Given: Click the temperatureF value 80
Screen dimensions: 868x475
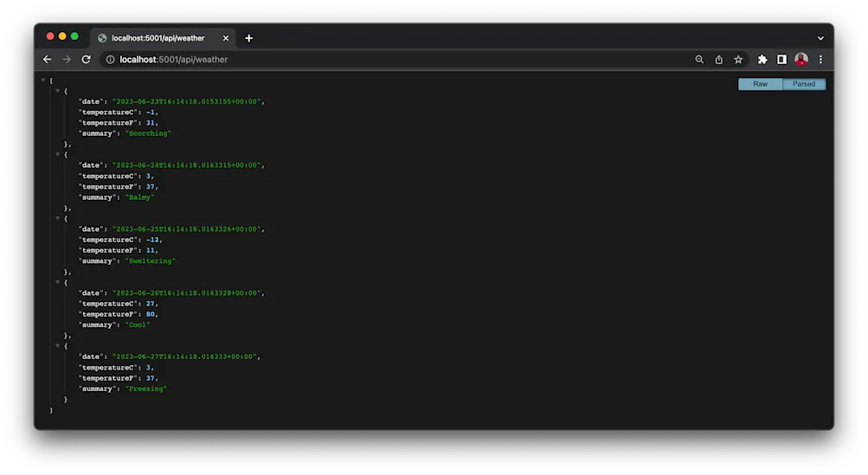Looking at the screenshot, I should click(150, 314).
